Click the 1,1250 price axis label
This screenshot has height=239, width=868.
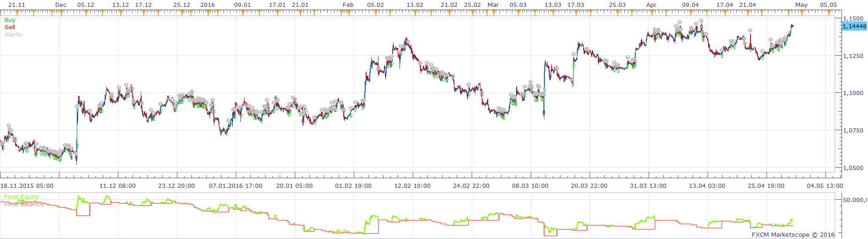point(853,56)
